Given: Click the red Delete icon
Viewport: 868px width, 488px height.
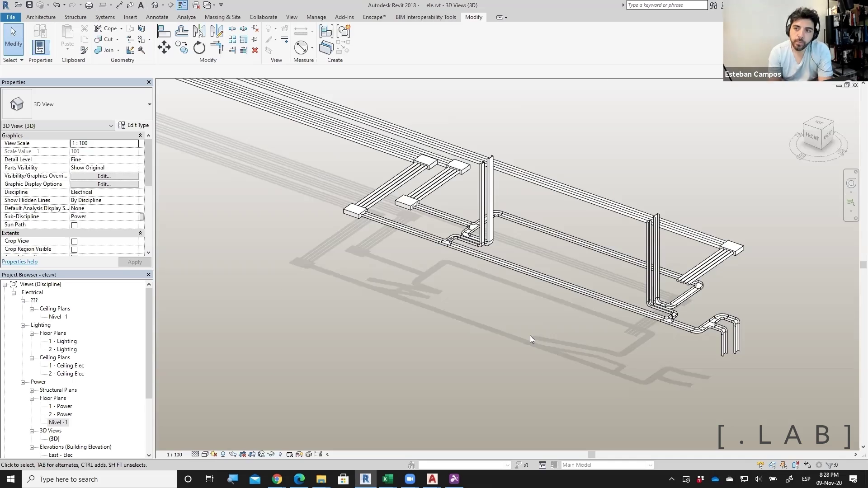Looking at the screenshot, I should [255, 50].
